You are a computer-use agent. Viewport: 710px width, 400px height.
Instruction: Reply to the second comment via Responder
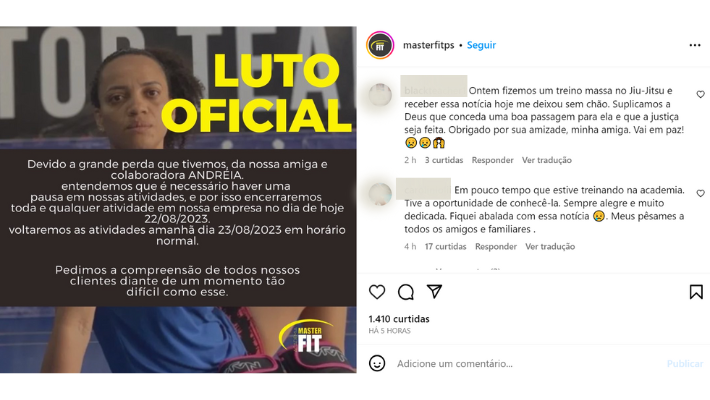[x=496, y=246]
